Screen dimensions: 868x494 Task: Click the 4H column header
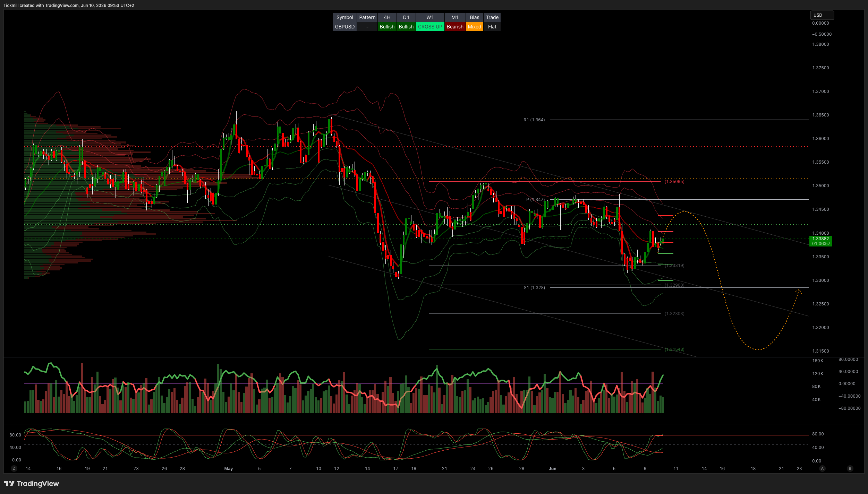(x=387, y=17)
